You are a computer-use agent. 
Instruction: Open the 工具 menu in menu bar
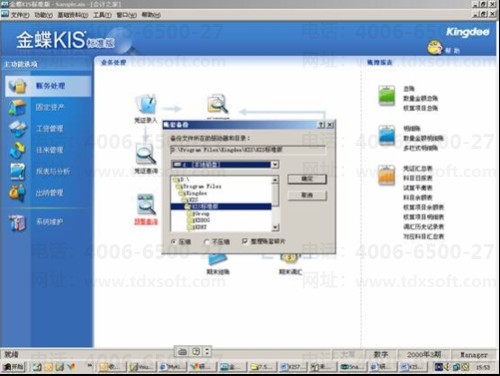pyautogui.click(x=102, y=15)
